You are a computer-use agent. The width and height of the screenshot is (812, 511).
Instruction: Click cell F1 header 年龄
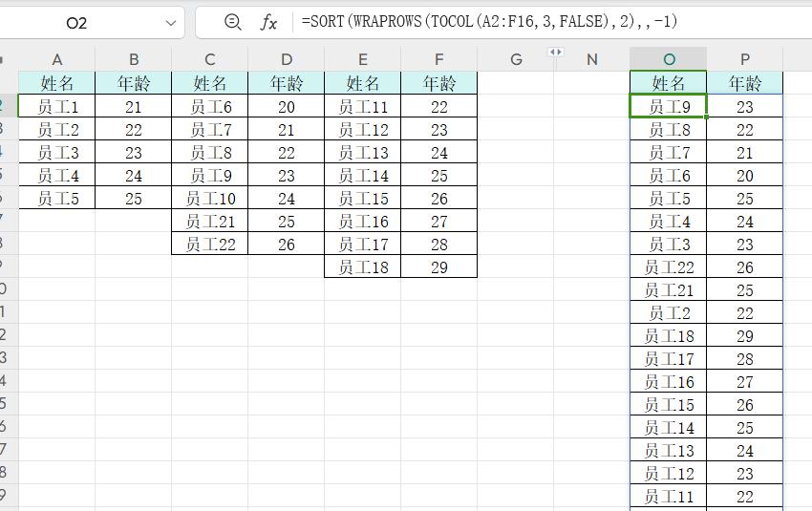[x=439, y=83]
